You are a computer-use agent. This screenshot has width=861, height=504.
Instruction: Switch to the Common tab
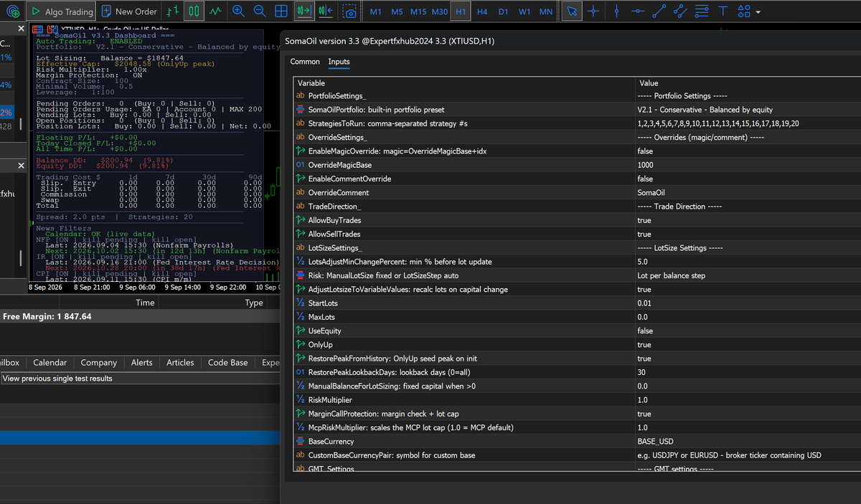click(x=305, y=62)
